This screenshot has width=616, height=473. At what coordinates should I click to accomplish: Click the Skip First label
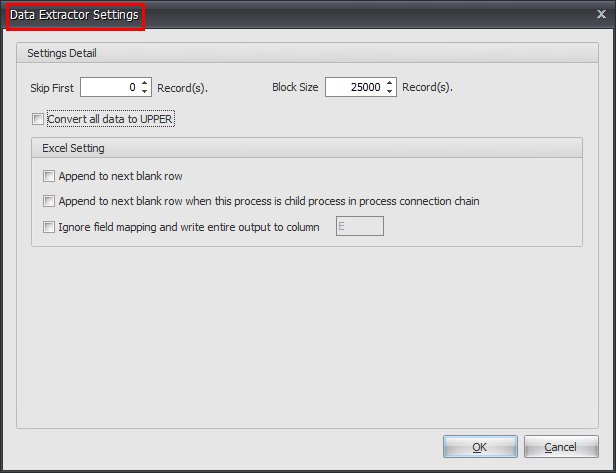click(51, 88)
